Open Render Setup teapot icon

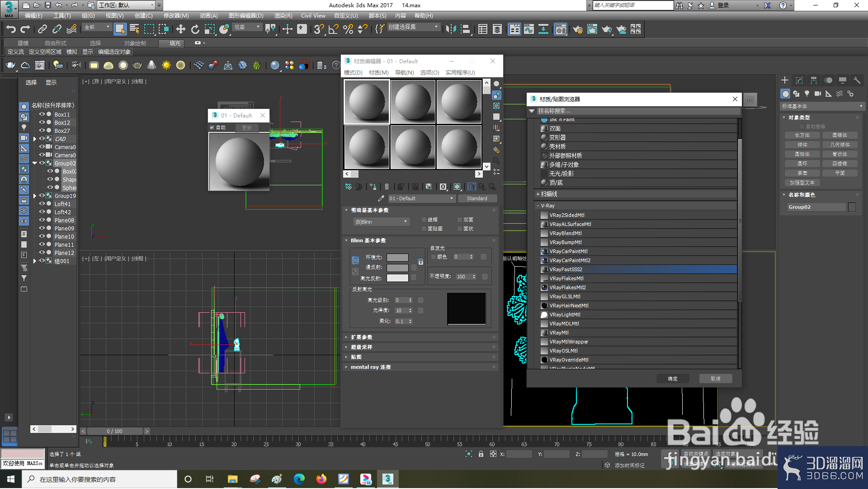pyautogui.click(x=577, y=29)
